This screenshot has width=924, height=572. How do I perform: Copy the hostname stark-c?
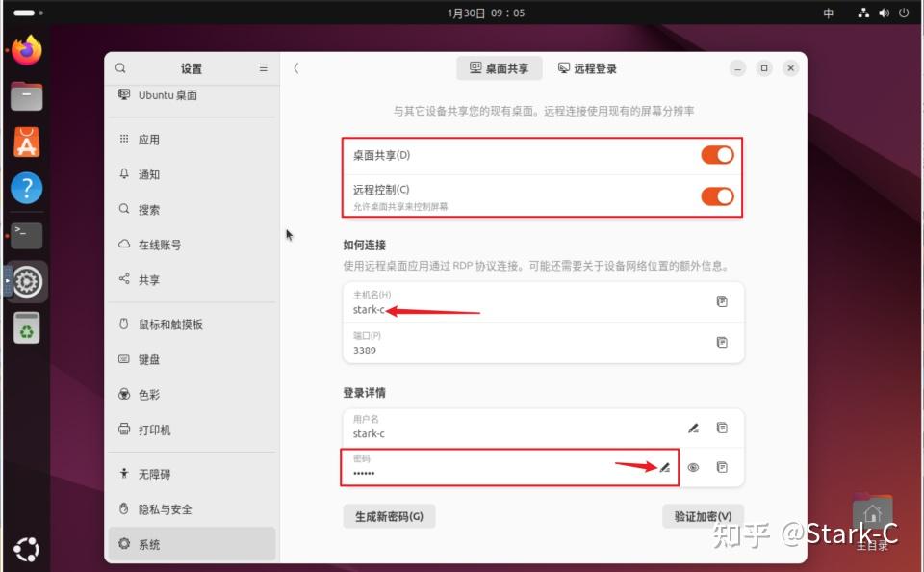pyautogui.click(x=721, y=301)
